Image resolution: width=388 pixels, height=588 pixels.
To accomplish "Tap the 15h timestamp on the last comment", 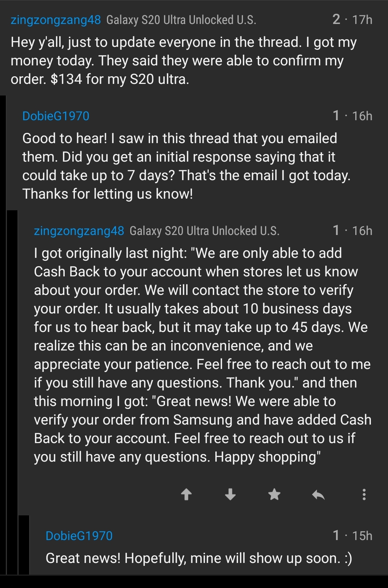I will click(362, 536).
